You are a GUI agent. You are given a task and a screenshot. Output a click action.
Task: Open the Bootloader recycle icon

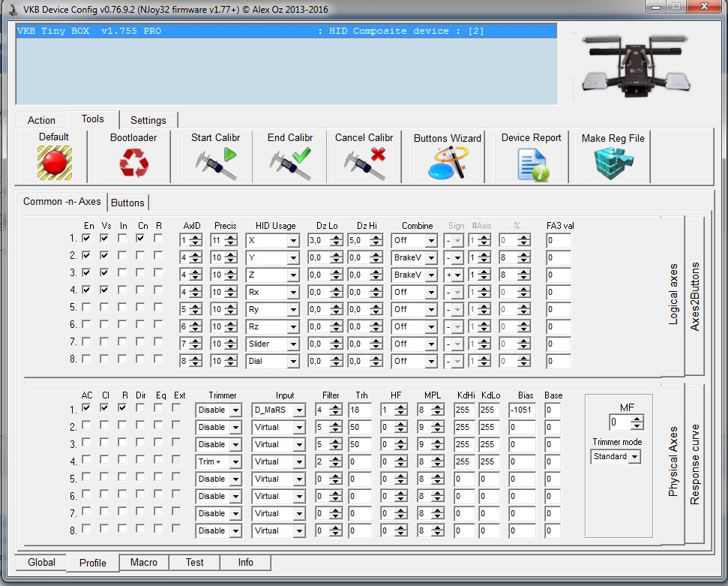133,163
